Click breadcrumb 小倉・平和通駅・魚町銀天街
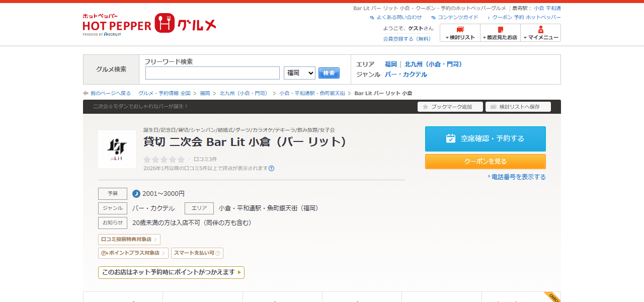 312,93
